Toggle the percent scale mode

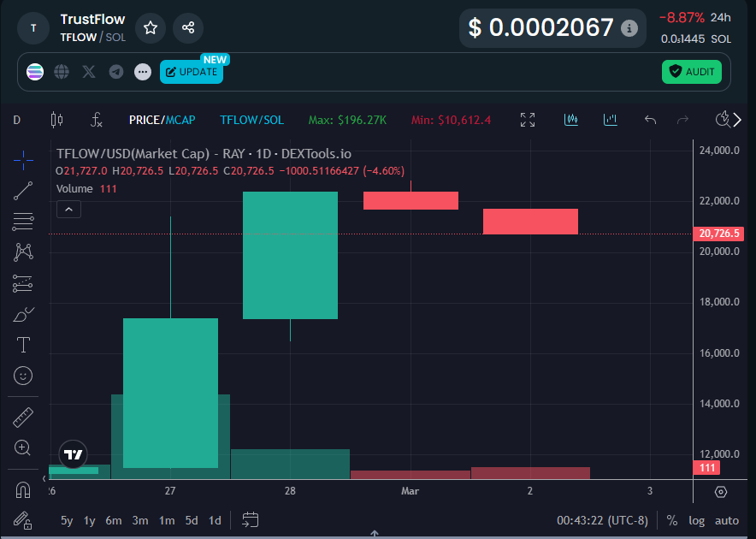671,521
